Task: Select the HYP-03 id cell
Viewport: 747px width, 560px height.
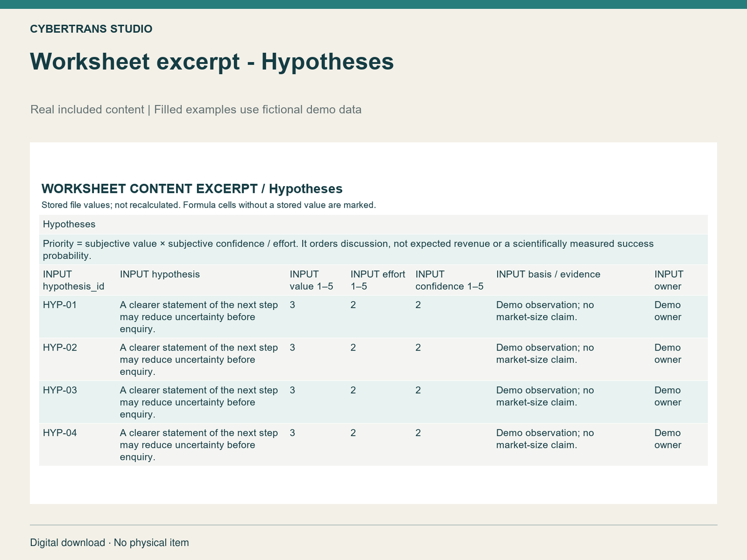Action: [60, 390]
